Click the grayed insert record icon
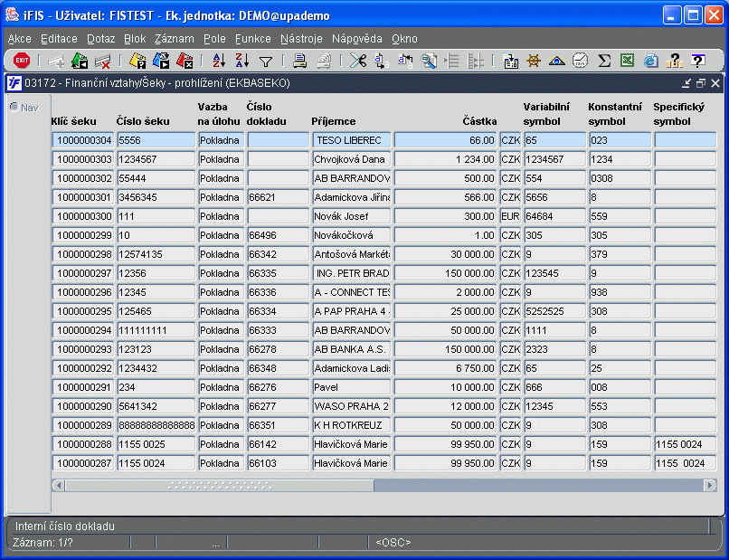The height and width of the screenshot is (560, 729). click(56, 61)
